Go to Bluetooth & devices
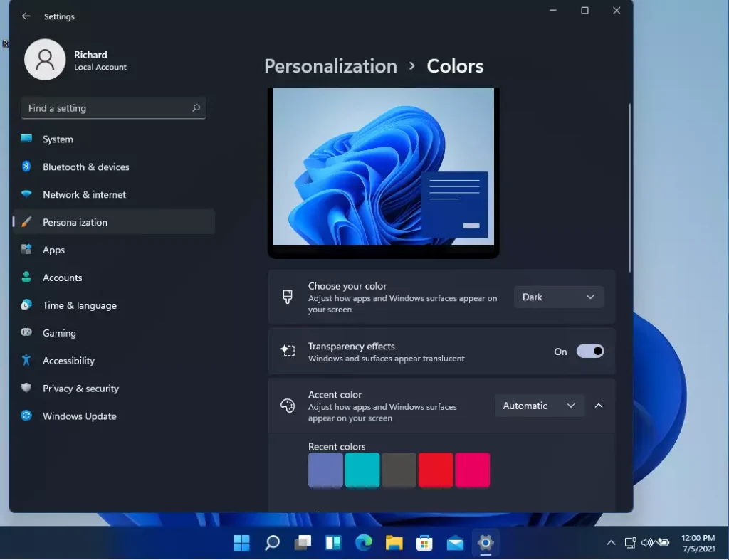Image resolution: width=729 pixels, height=560 pixels. click(114, 167)
